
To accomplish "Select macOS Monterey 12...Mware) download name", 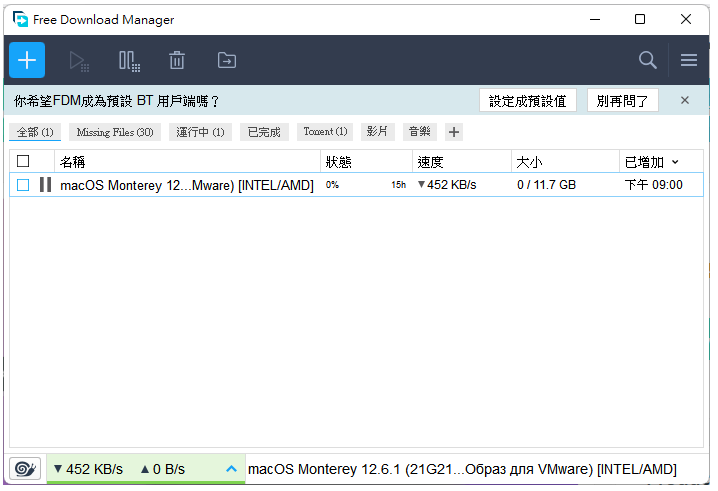I will (x=187, y=185).
